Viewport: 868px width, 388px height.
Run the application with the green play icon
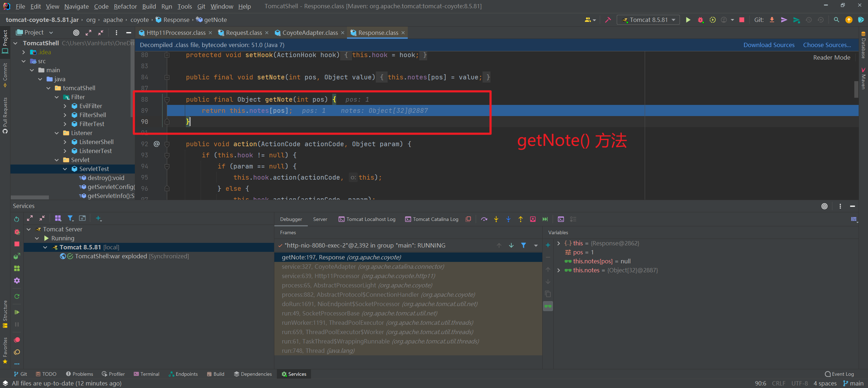687,20
